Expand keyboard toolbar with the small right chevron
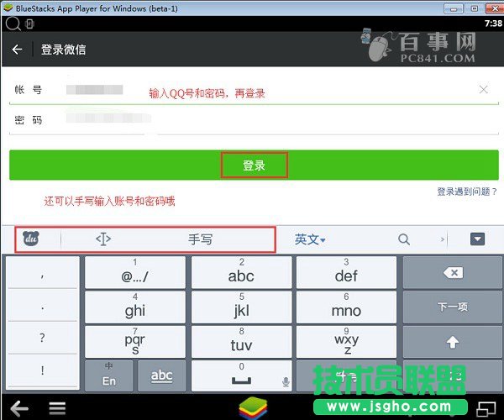This screenshot has width=504, height=420. tap(443, 239)
